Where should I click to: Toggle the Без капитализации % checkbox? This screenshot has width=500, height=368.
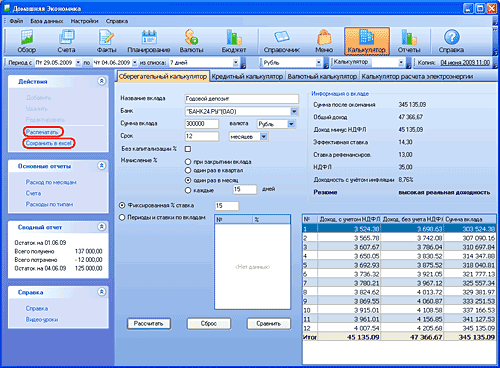pyautogui.click(x=188, y=149)
